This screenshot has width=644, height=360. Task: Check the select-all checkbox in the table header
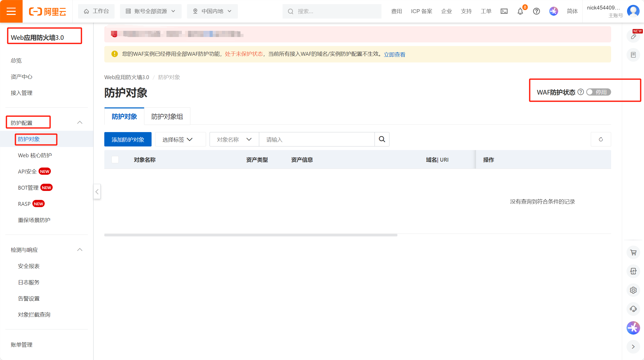(x=115, y=160)
